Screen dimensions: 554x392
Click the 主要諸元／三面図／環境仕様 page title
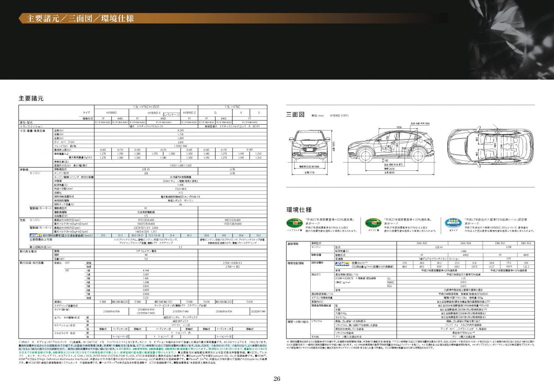pyautogui.click(x=80, y=19)
